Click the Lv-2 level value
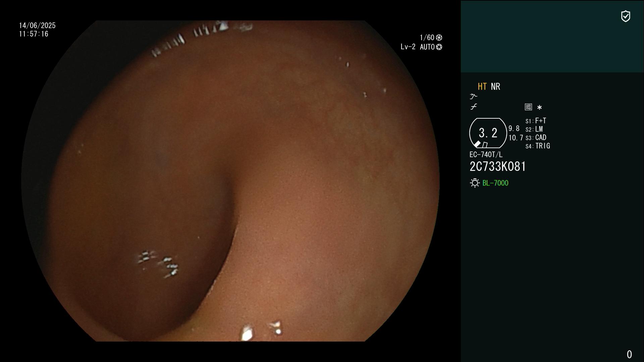The image size is (644, 362). 408,47
